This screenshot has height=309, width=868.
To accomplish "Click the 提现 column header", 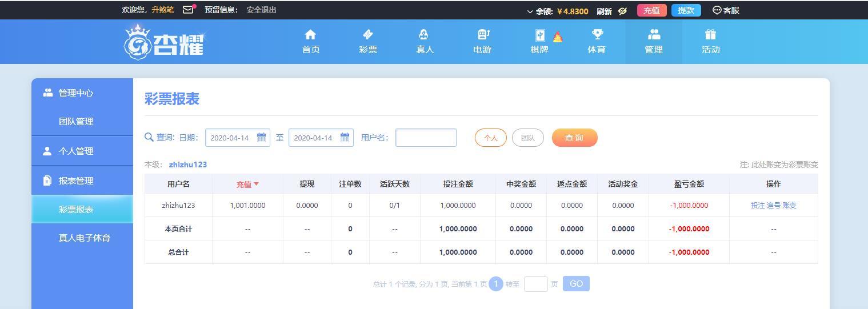I will pyautogui.click(x=307, y=184).
